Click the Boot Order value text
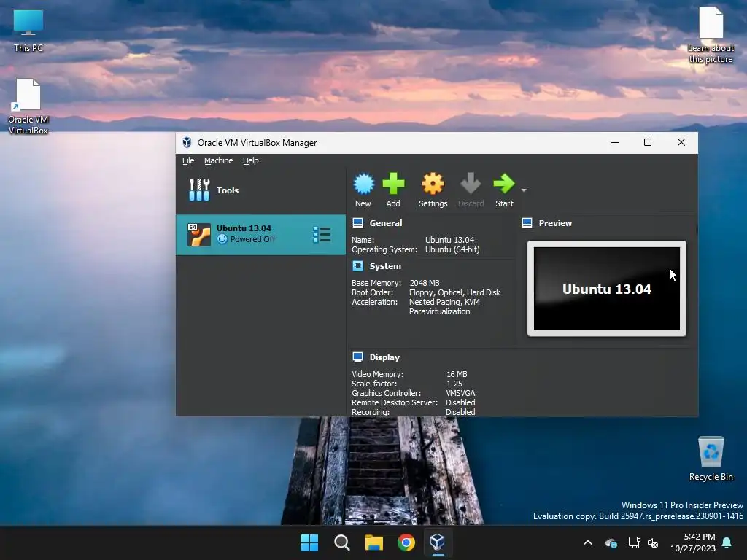This screenshot has width=747, height=560. pos(454,292)
